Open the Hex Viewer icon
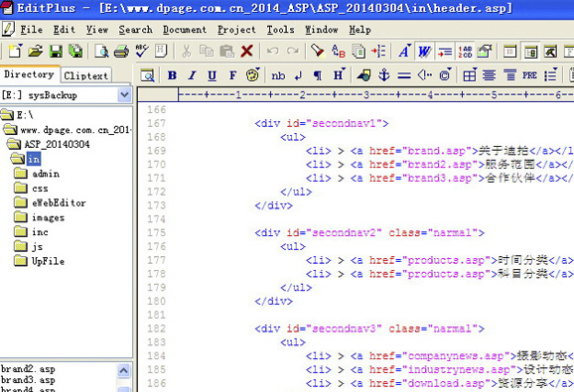Screen dimensions: 574x392 point(161,51)
